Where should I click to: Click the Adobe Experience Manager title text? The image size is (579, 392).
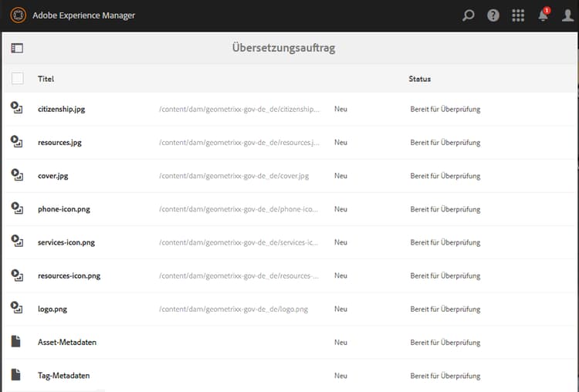83,15
